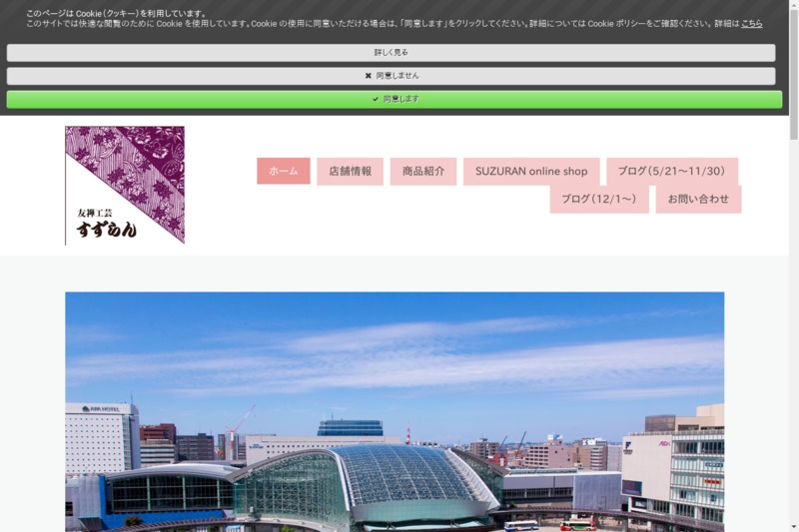Click the checkmark icon on 同意します
Viewport: 799px width, 532px height.
[x=376, y=100]
